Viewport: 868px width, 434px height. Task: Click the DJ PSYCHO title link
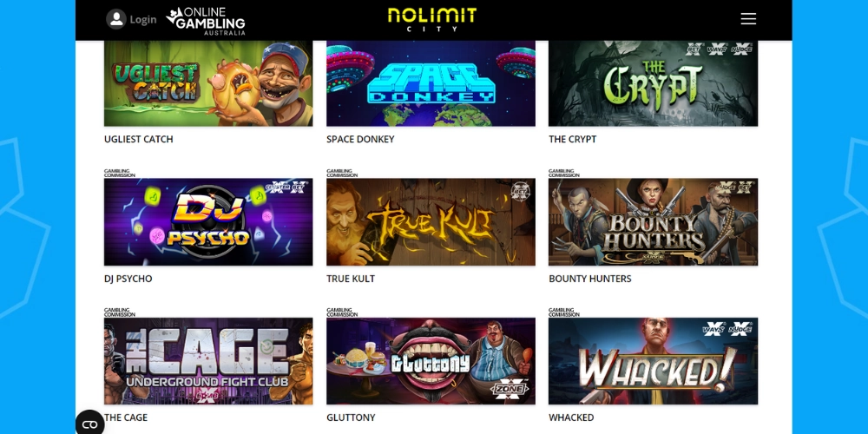(x=128, y=279)
